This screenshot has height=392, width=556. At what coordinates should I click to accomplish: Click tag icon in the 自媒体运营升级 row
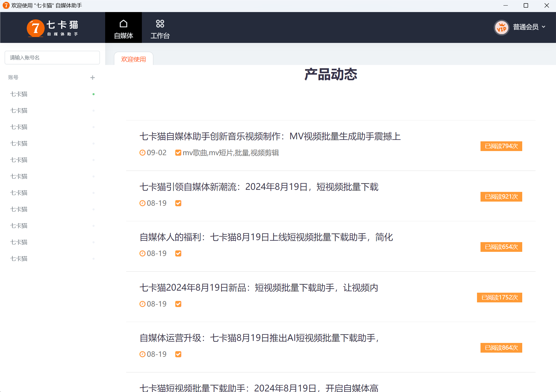click(x=178, y=354)
